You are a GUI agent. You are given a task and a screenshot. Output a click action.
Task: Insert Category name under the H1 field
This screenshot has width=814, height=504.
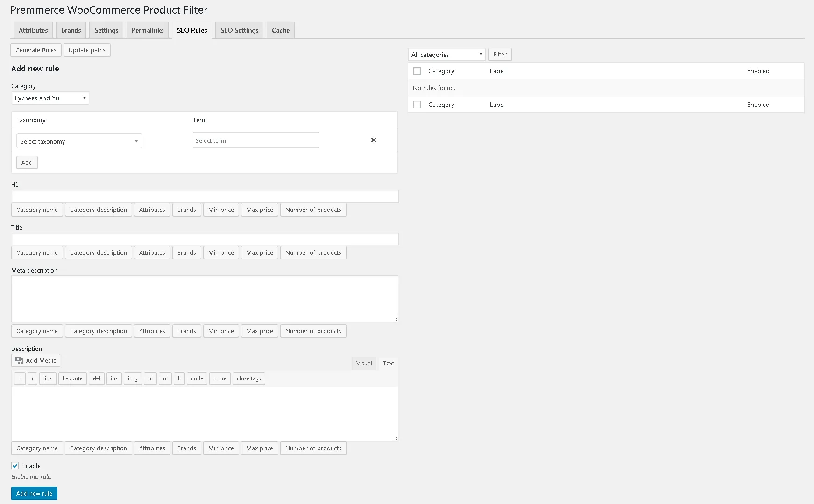click(37, 210)
